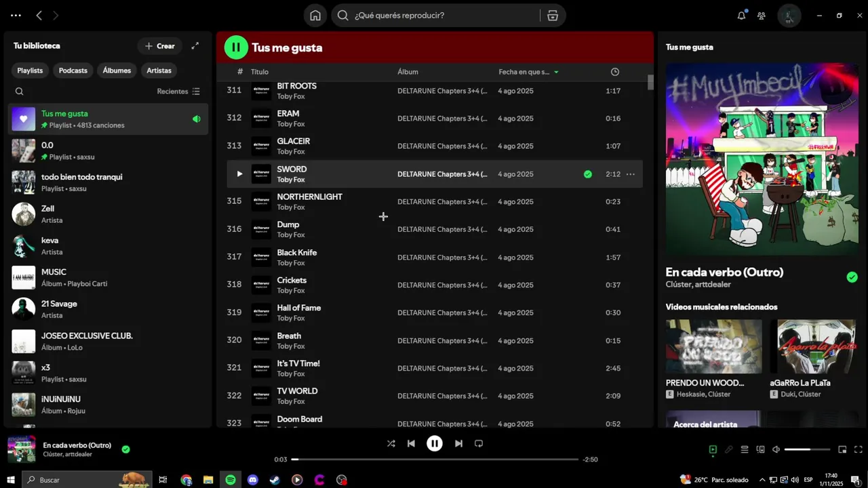Open Steam from the Windows taskbar

coord(275,480)
